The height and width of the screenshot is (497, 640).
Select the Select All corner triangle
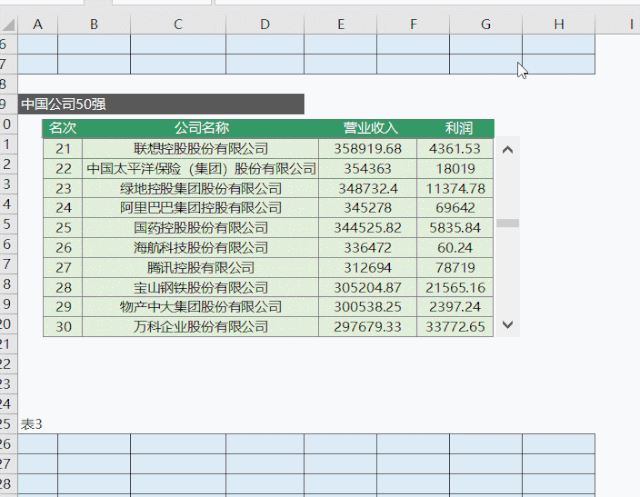[x=8, y=24]
